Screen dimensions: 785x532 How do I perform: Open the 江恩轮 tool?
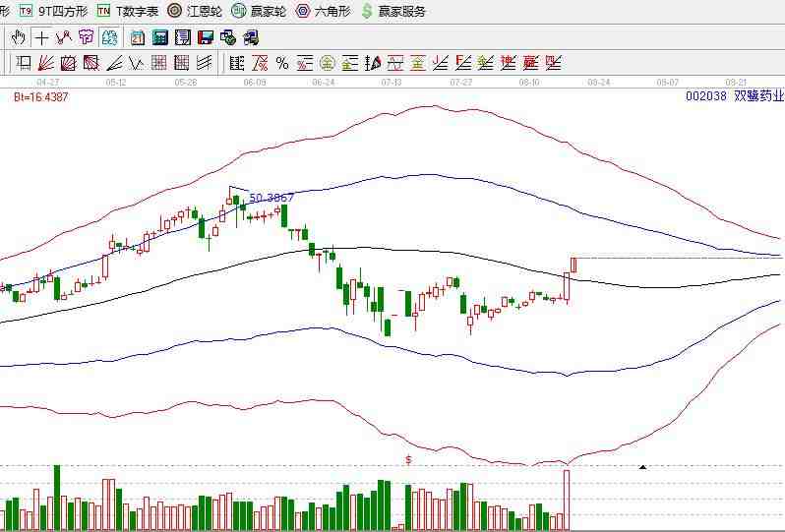(195, 11)
